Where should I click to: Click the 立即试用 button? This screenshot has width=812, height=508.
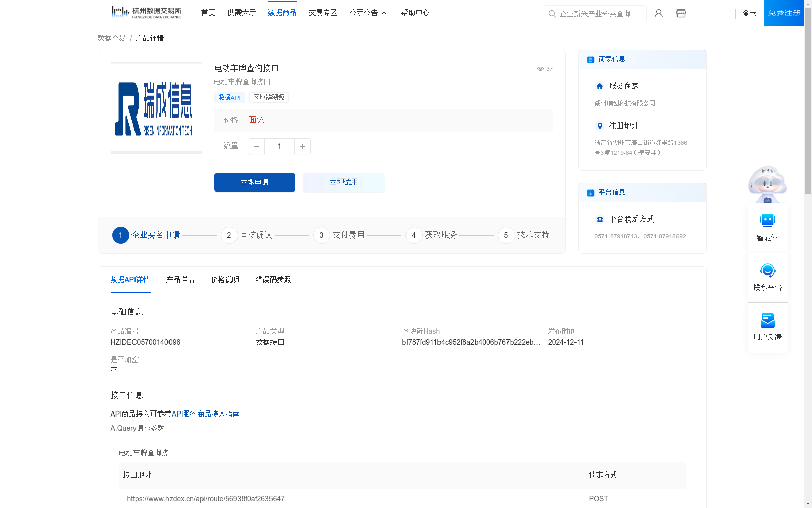344,182
